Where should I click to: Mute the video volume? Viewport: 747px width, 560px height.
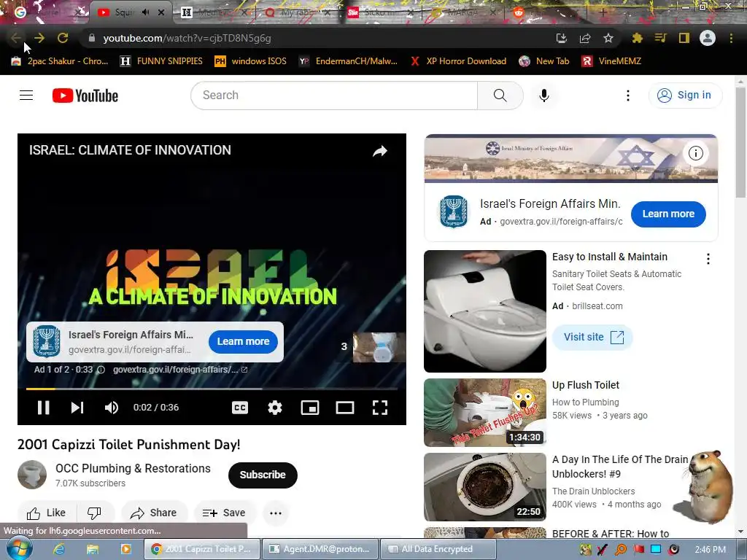pos(112,407)
